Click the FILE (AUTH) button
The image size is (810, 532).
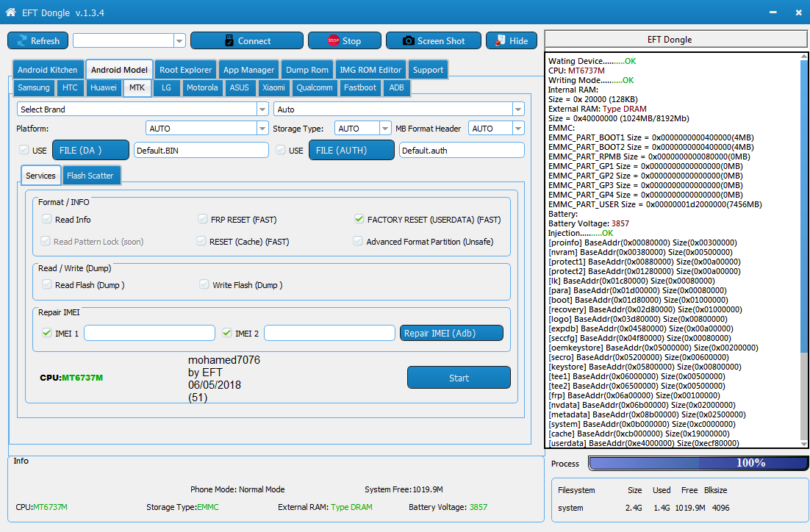click(x=352, y=151)
